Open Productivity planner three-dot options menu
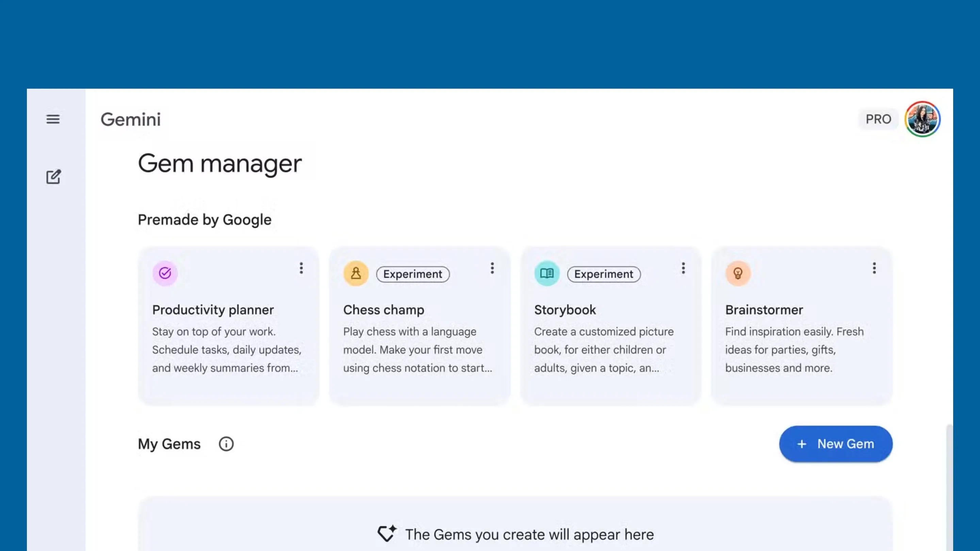 301,268
